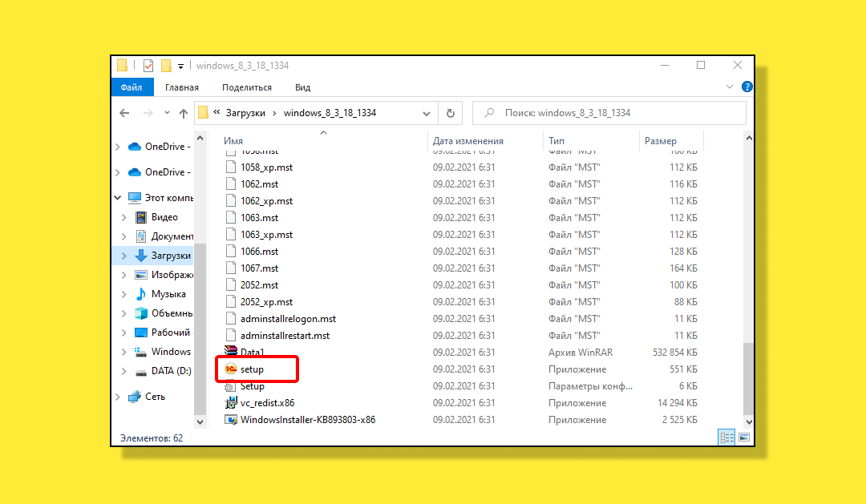Viewport: 866px width, 504px height.
Task: Go up one folder level
Action: point(184,113)
